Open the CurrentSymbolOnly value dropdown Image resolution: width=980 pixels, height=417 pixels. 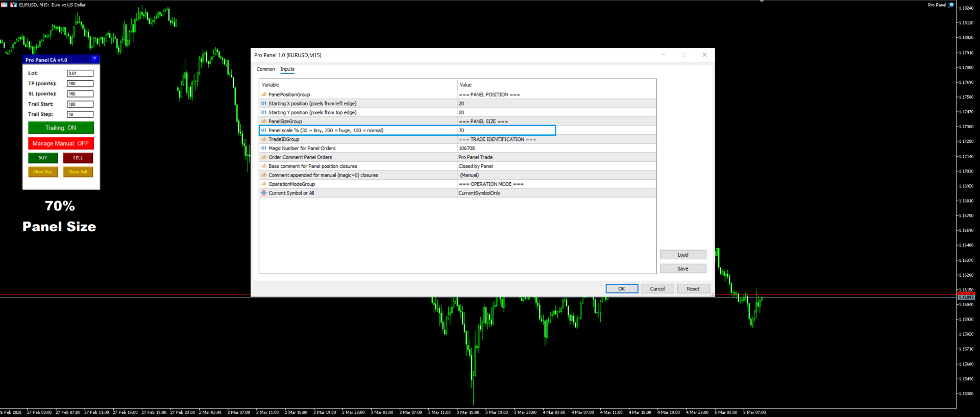click(556, 193)
